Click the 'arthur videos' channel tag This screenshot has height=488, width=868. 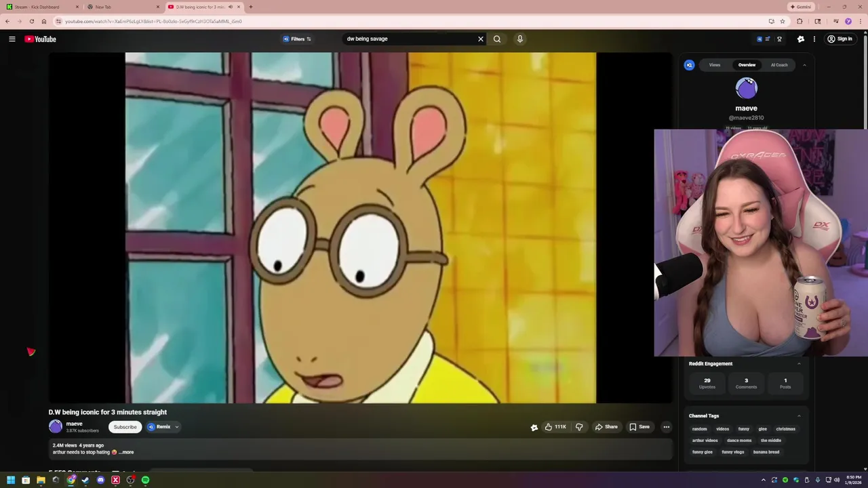coord(705,441)
